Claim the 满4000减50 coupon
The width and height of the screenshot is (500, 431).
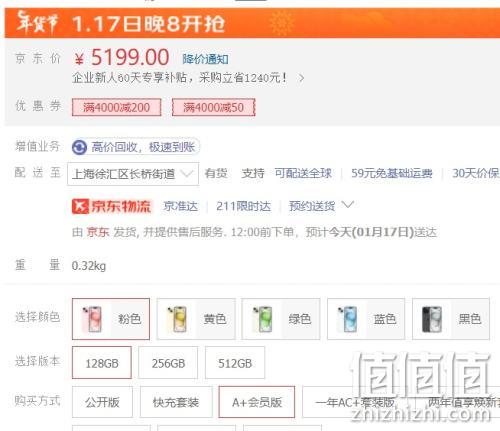click(214, 107)
